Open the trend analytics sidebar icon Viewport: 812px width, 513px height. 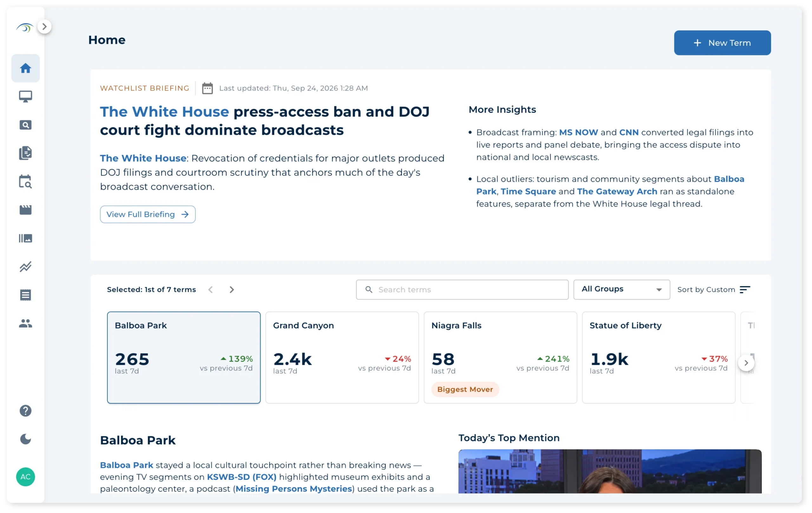[x=25, y=267]
